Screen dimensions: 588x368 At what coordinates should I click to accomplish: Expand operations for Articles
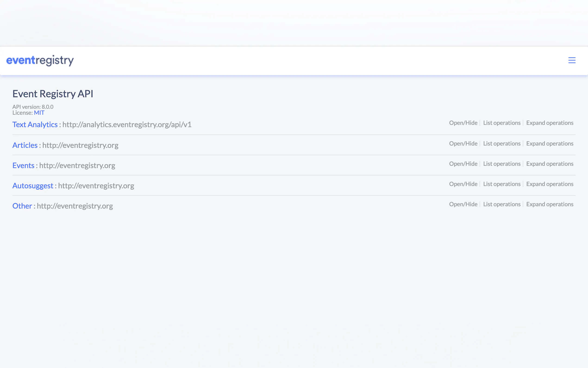click(550, 144)
